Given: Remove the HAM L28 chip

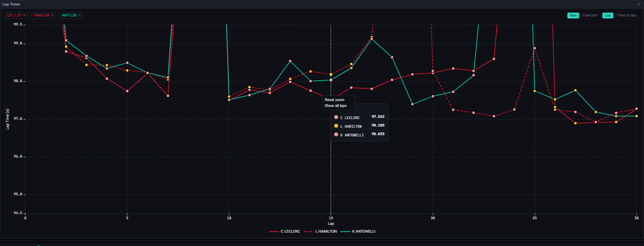Looking at the screenshot, I should click(x=52, y=15).
